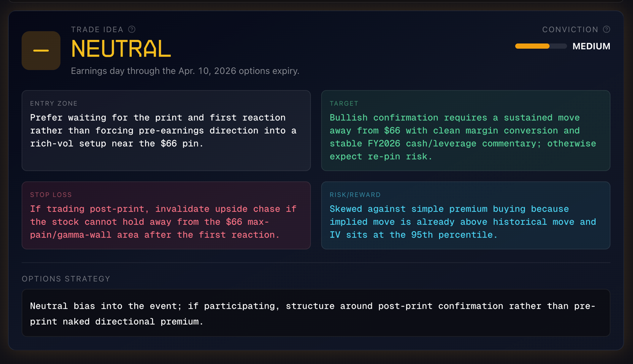Click the neutral dash icon badge

pyautogui.click(x=41, y=51)
